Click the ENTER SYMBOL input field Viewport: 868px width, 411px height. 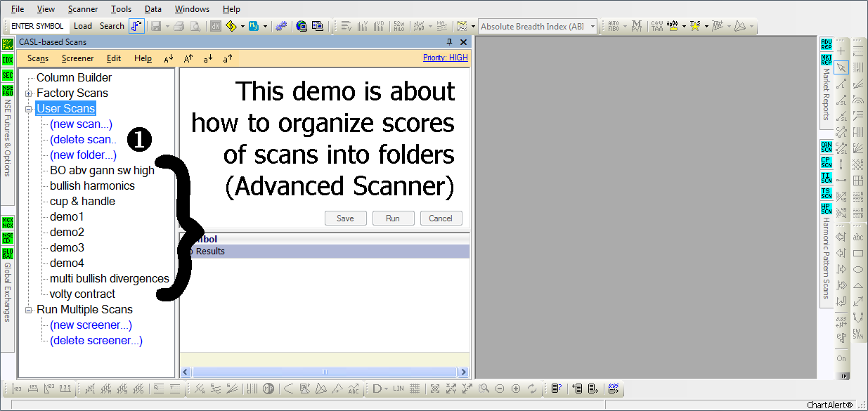tap(38, 26)
